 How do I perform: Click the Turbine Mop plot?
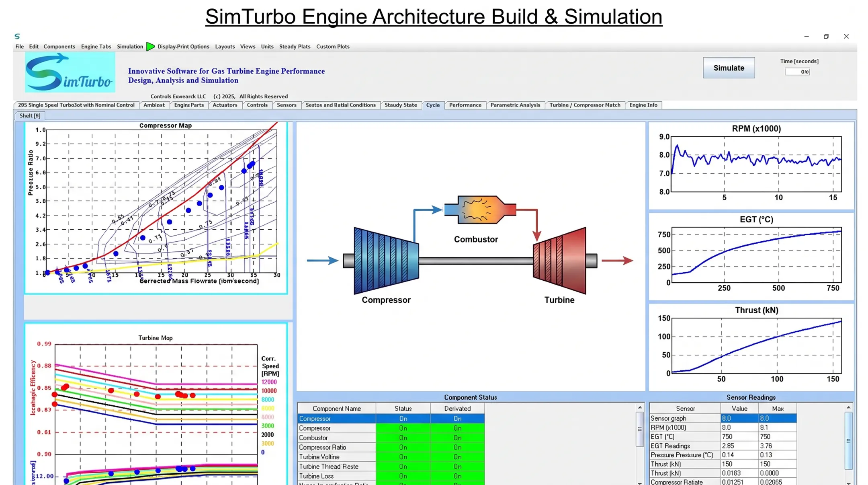(x=156, y=404)
